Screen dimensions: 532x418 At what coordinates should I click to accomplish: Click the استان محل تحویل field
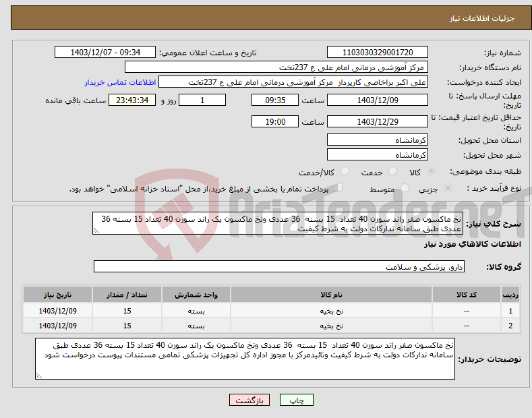378,140
